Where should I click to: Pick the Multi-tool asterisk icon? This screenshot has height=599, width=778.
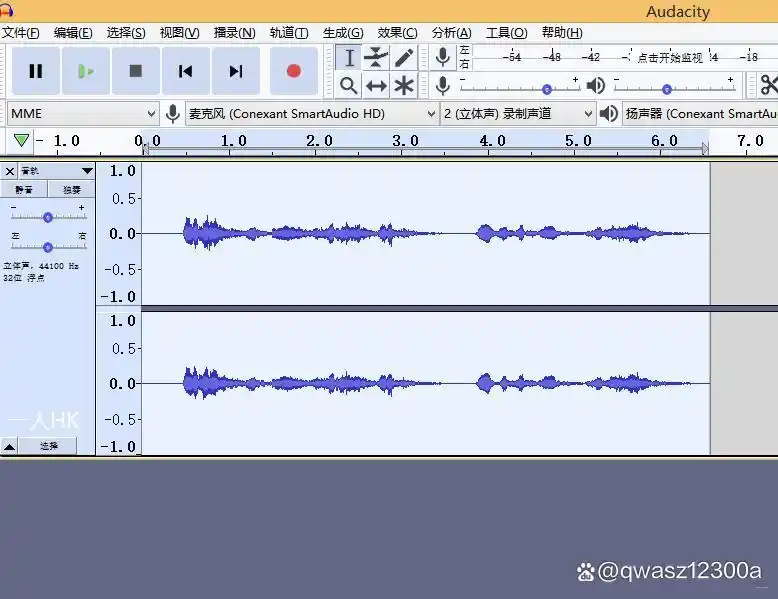(403, 85)
